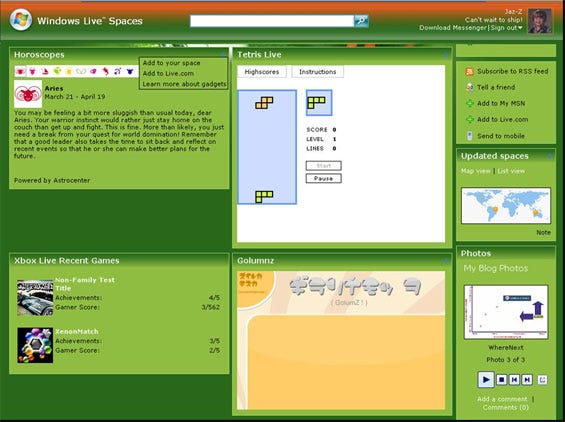Click the Powered by Astrocenter text

pos(52,180)
